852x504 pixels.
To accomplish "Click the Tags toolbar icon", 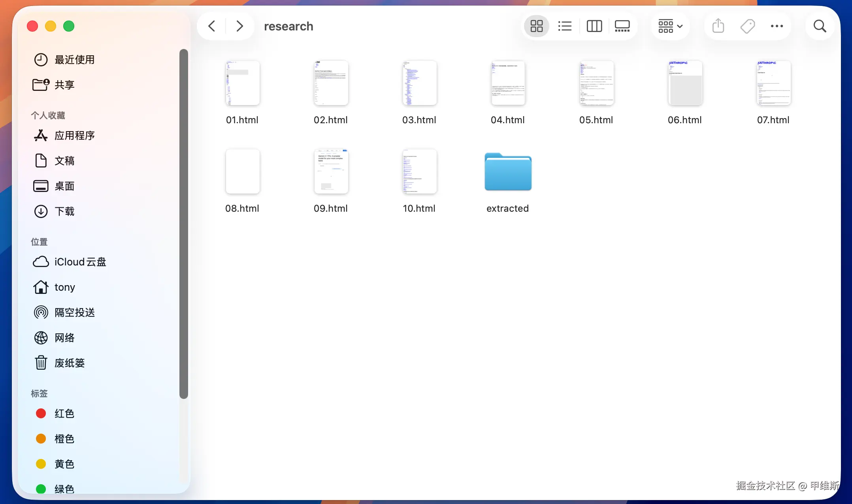I will click(x=747, y=26).
